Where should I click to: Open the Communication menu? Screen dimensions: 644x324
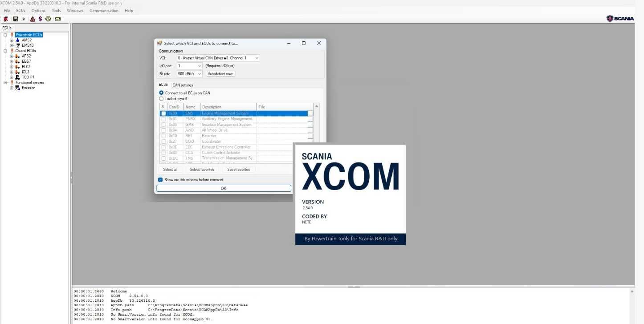(104, 11)
